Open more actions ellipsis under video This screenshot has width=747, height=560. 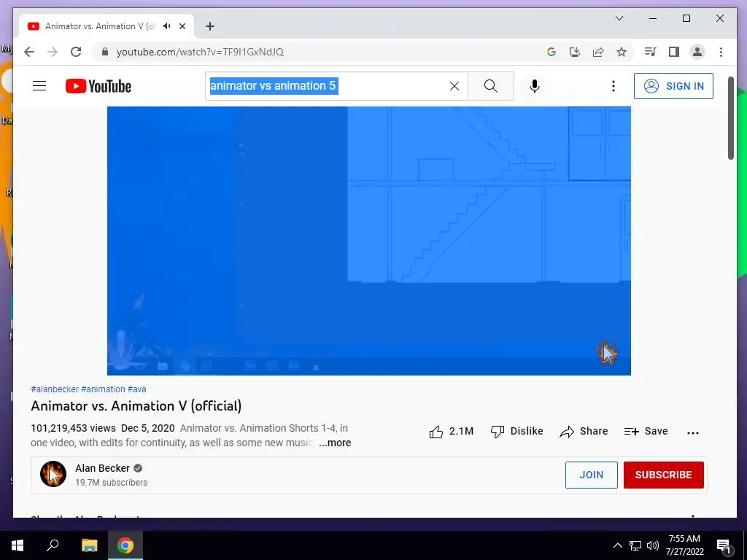(x=693, y=432)
